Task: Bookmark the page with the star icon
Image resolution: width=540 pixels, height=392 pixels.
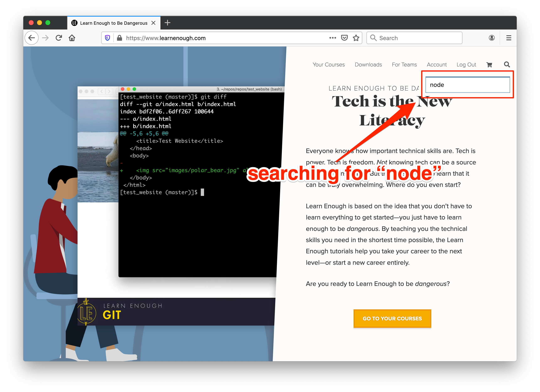Action: [x=356, y=38]
